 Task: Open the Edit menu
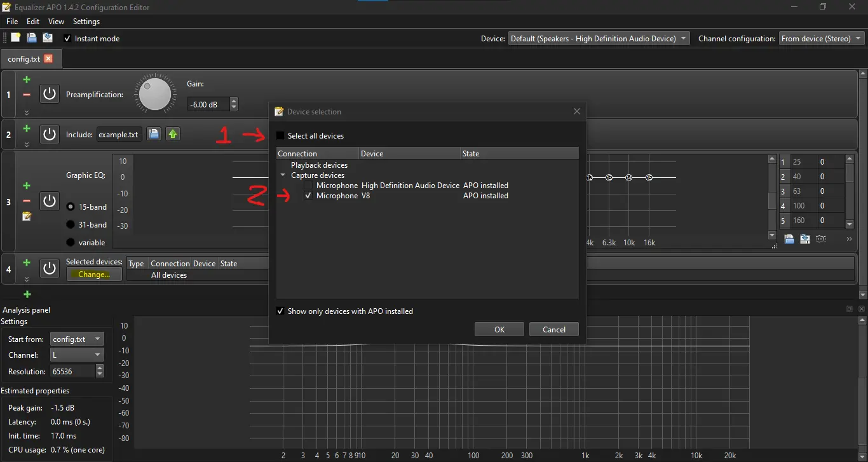coord(33,22)
